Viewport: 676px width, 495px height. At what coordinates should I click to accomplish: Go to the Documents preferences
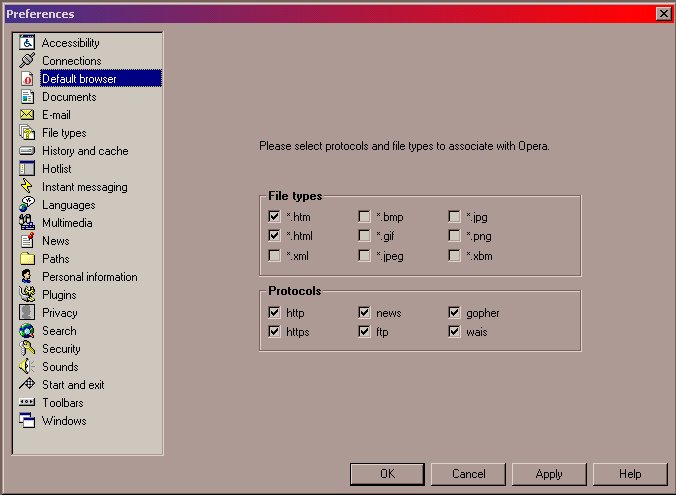69,97
